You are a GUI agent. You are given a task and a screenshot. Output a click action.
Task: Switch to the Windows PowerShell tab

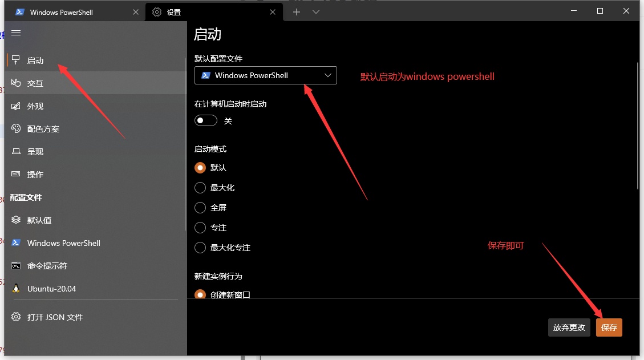(75, 12)
